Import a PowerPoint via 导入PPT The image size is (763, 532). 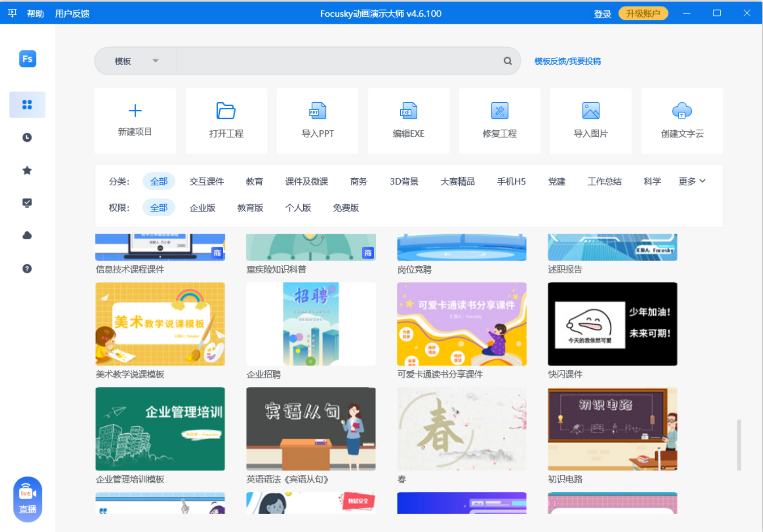[317, 121]
